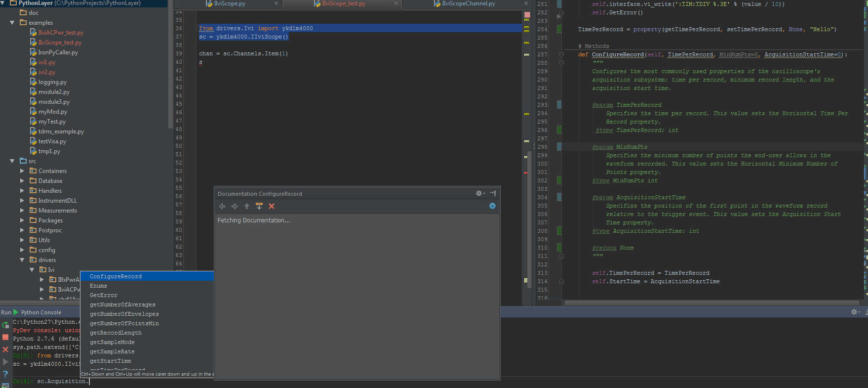Click the Python Console settings gear icon
868x388 pixels.
pyautogui.click(x=854, y=312)
